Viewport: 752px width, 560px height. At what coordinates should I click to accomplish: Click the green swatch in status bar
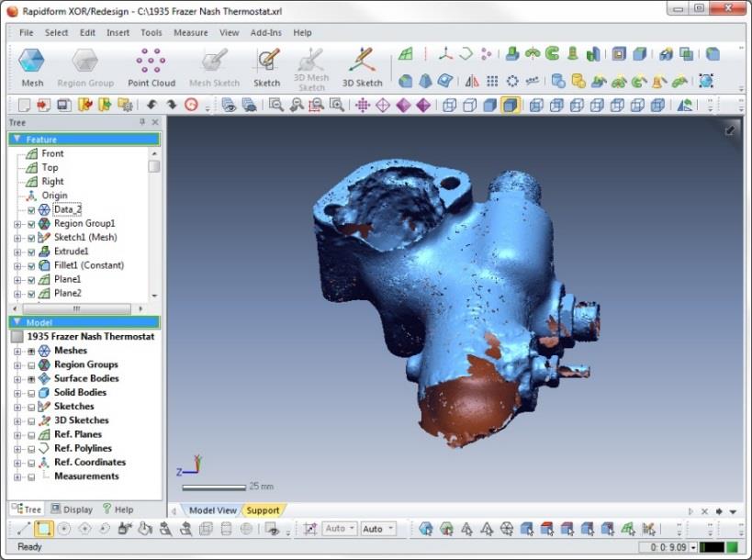point(733,547)
